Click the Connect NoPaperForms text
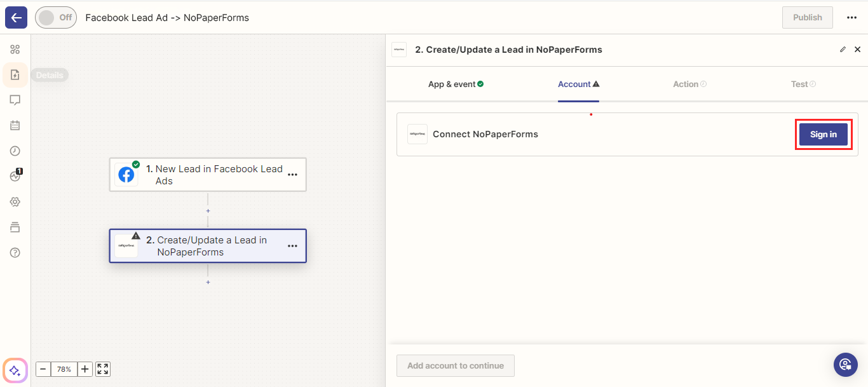This screenshot has width=868, height=387. pyautogui.click(x=485, y=134)
